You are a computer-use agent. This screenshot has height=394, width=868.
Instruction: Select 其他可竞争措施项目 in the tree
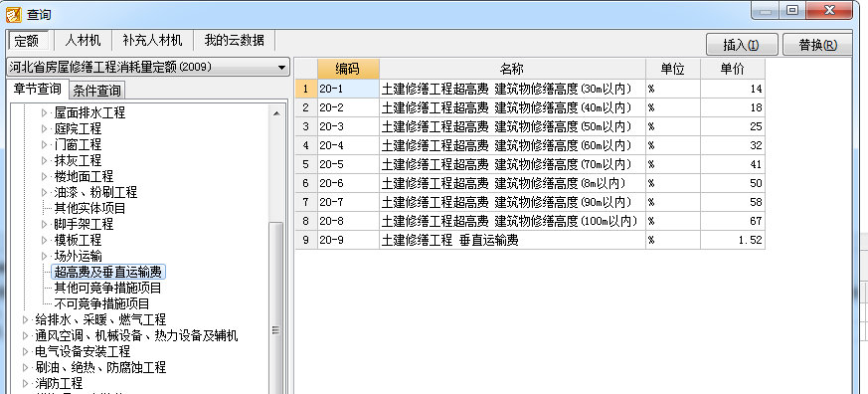tap(108, 289)
